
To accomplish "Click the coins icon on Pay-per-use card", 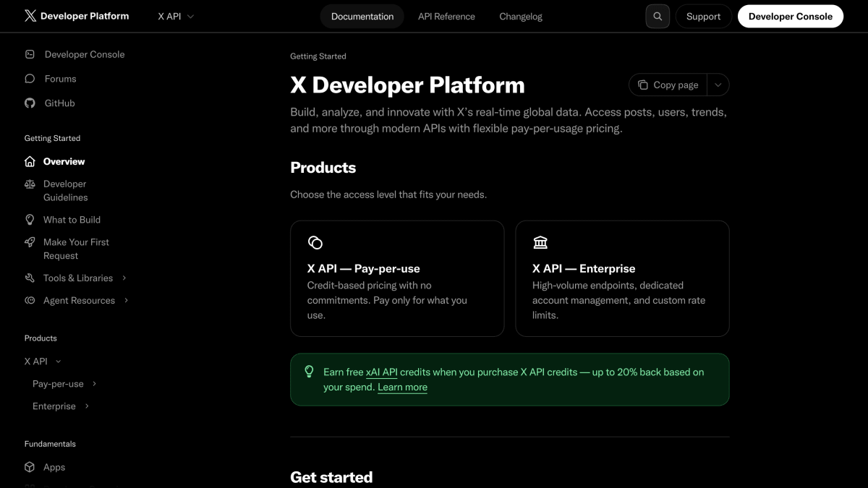I will pos(315,242).
